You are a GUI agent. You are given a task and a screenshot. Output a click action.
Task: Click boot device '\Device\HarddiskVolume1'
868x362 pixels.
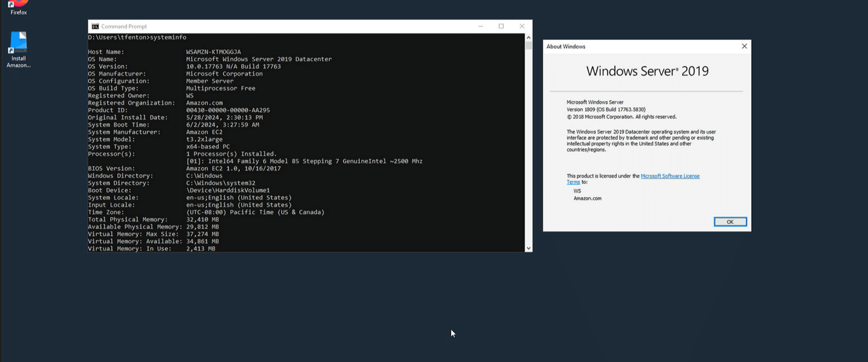coord(228,191)
